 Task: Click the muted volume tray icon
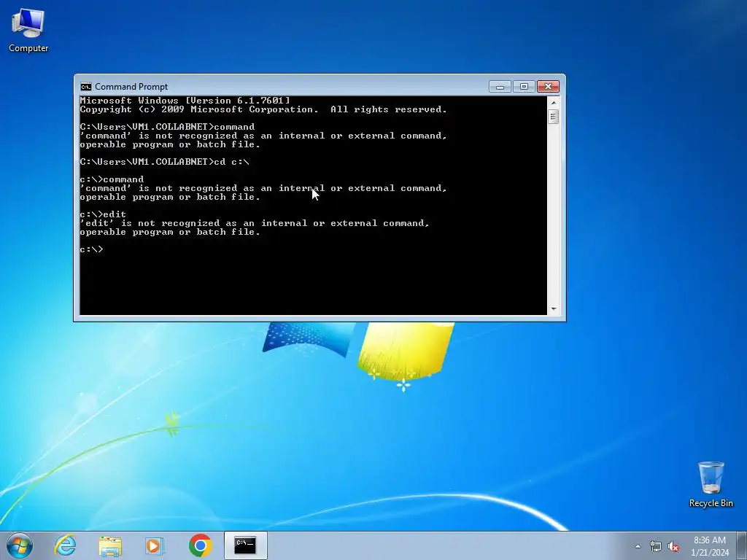[x=673, y=546]
